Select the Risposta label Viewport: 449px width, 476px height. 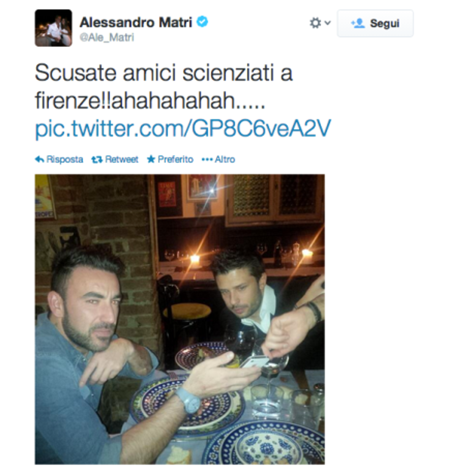65,160
